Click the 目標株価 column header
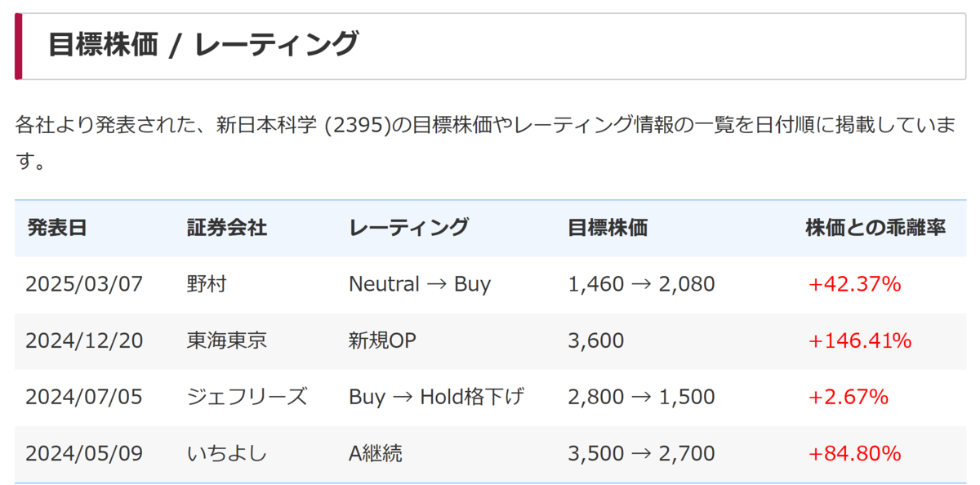Screen dimensions: 980x485 [x=608, y=228]
